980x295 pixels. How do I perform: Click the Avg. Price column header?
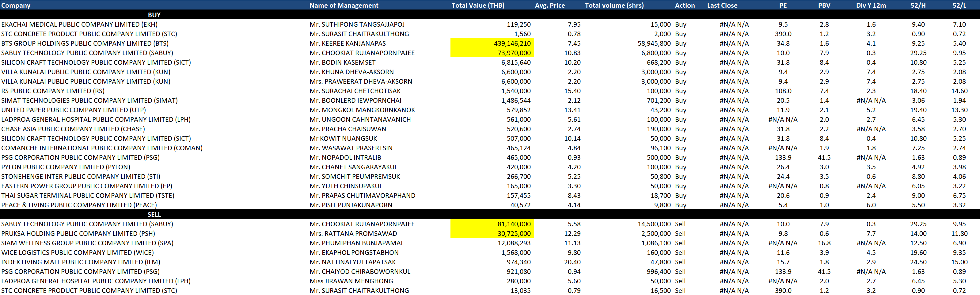click(x=549, y=5)
